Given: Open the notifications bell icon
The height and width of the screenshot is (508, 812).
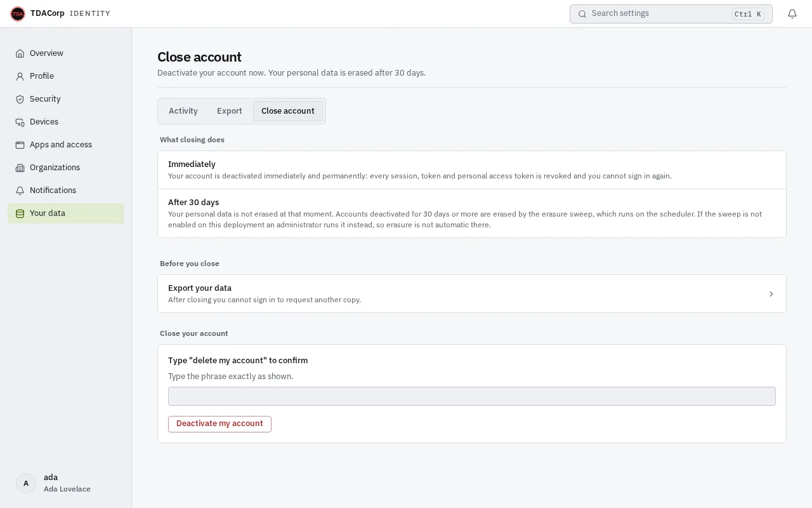Looking at the screenshot, I should [x=792, y=14].
